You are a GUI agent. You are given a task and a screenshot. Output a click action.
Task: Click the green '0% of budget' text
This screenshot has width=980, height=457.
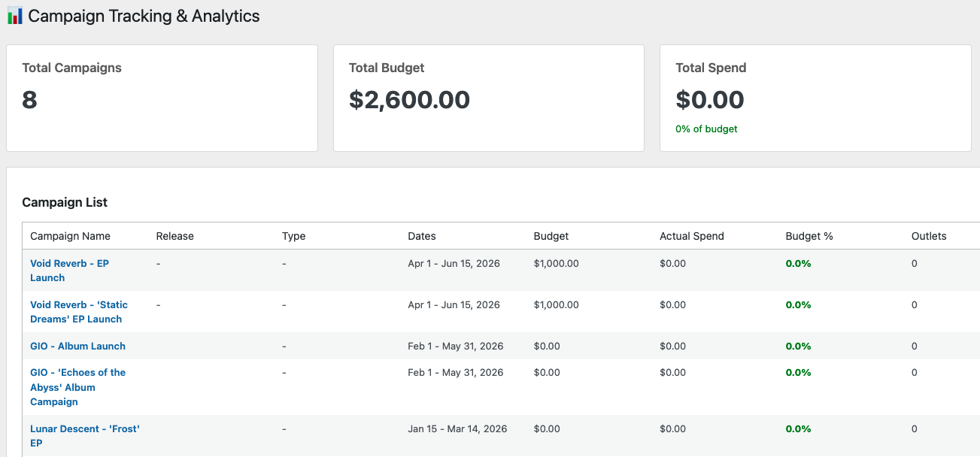coord(706,129)
